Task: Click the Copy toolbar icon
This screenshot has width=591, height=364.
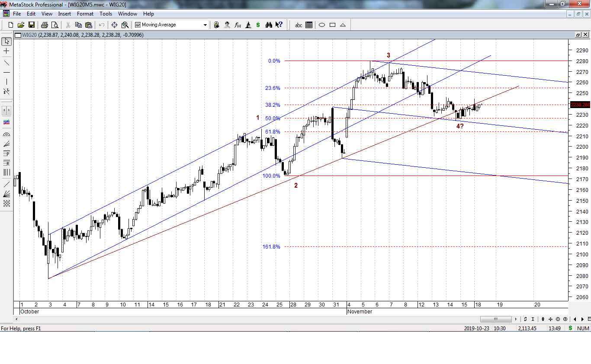Action: click(x=78, y=25)
